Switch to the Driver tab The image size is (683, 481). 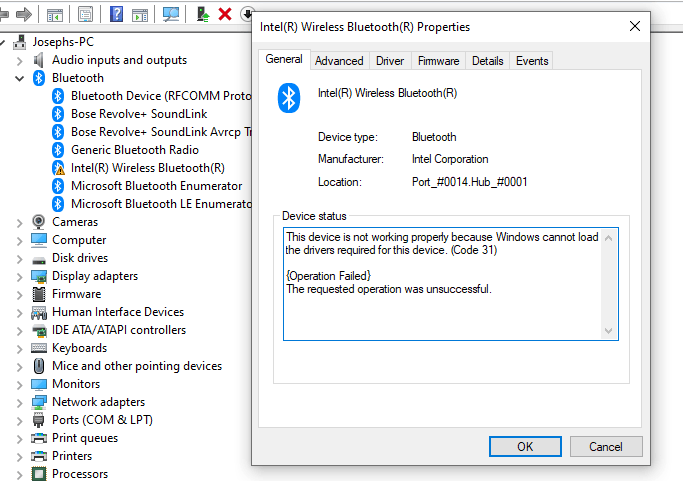tap(390, 61)
